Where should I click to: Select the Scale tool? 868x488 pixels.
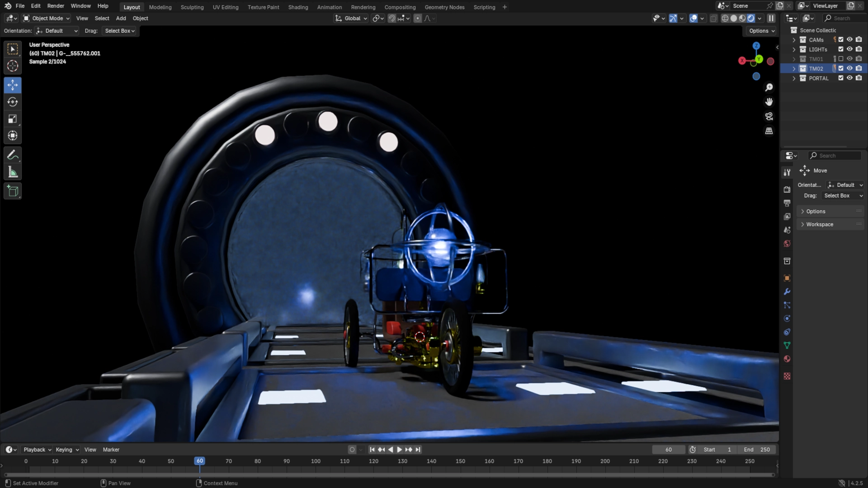click(x=13, y=119)
